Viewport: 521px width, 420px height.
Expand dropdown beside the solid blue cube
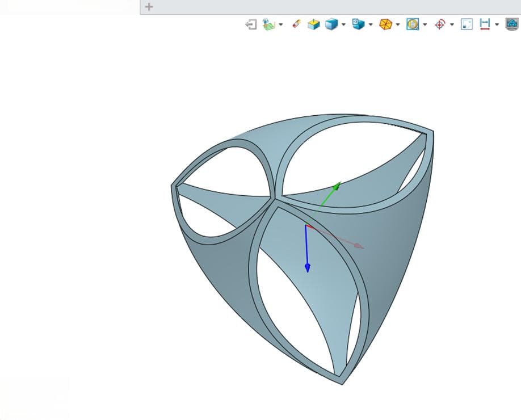point(343,24)
